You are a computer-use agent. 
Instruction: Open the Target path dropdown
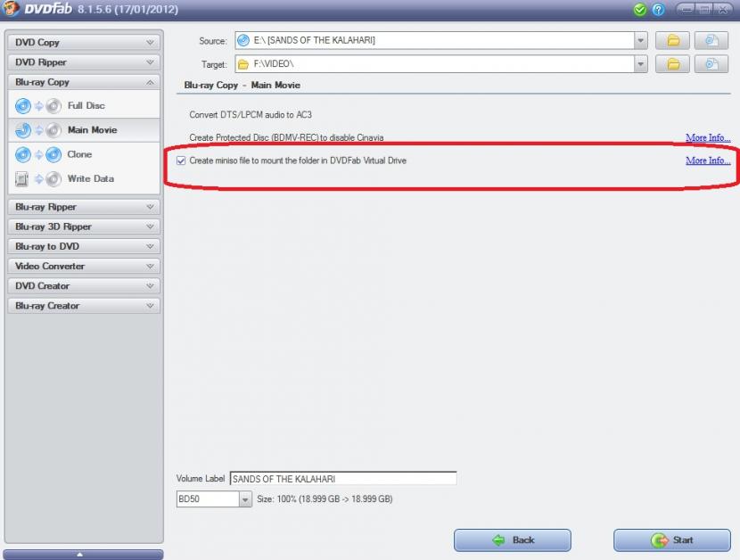point(640,63)
